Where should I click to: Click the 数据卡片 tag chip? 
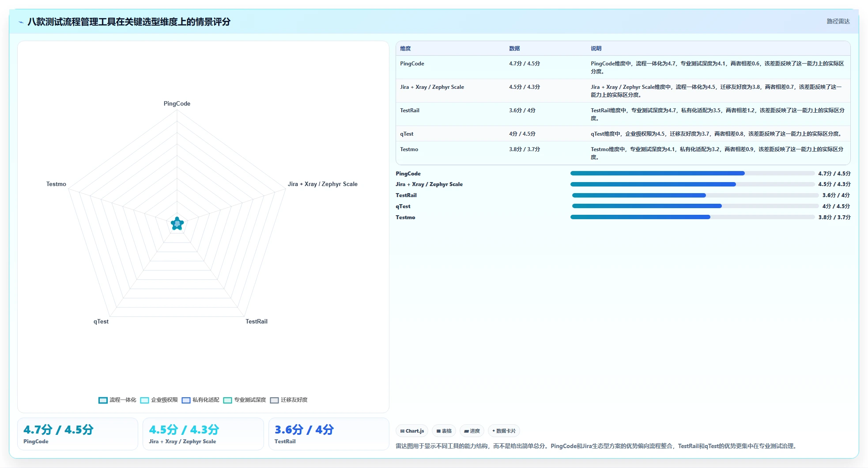[x=504, y=431]
